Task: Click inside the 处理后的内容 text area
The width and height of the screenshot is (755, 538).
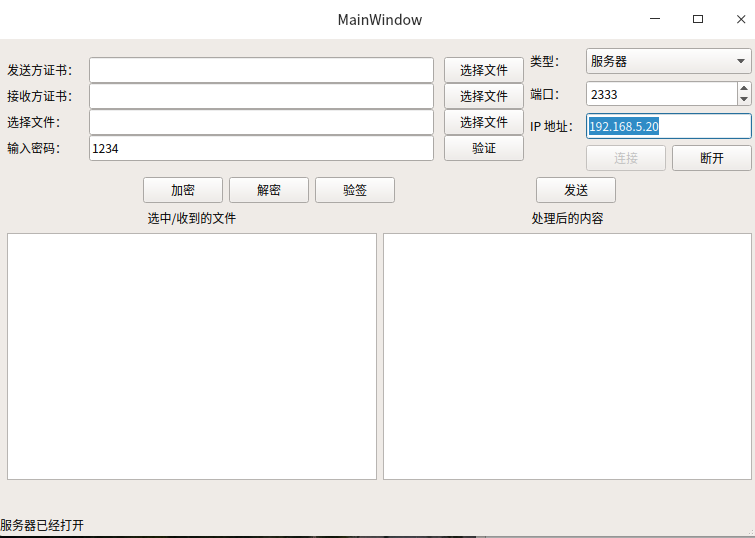Action: point(567,356)
